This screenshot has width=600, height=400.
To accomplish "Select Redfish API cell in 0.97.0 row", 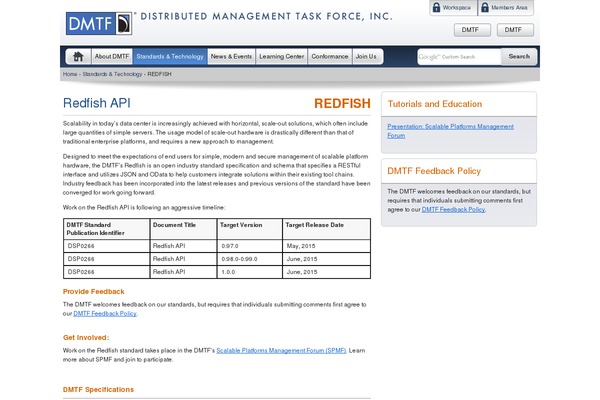I will click(183, 246).
